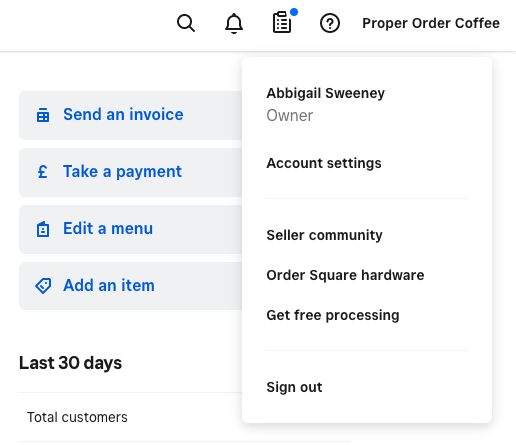The image size is (516, 445).
Task: Choose Order Square hardware
Action: tap(345, 275)
